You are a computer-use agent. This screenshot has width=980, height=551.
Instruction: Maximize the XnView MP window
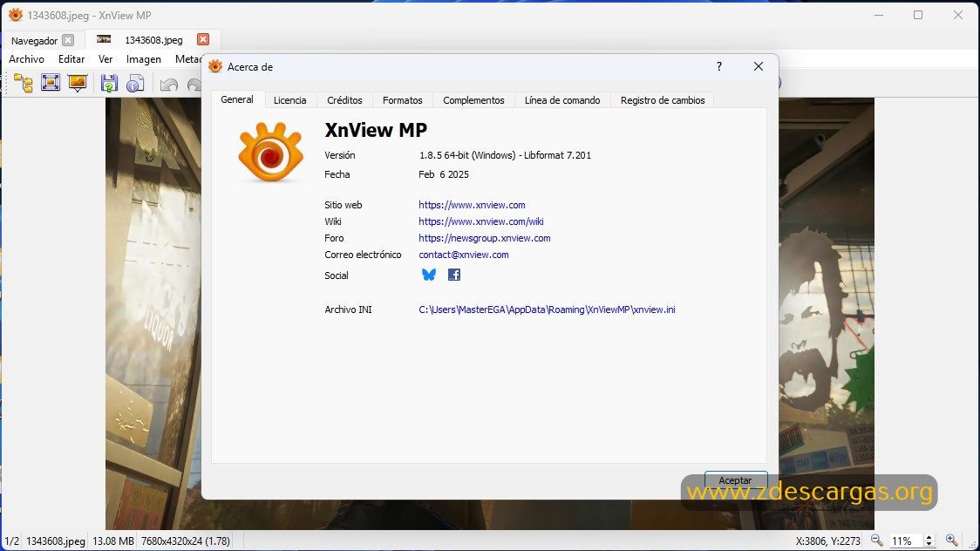coord(918,15)
